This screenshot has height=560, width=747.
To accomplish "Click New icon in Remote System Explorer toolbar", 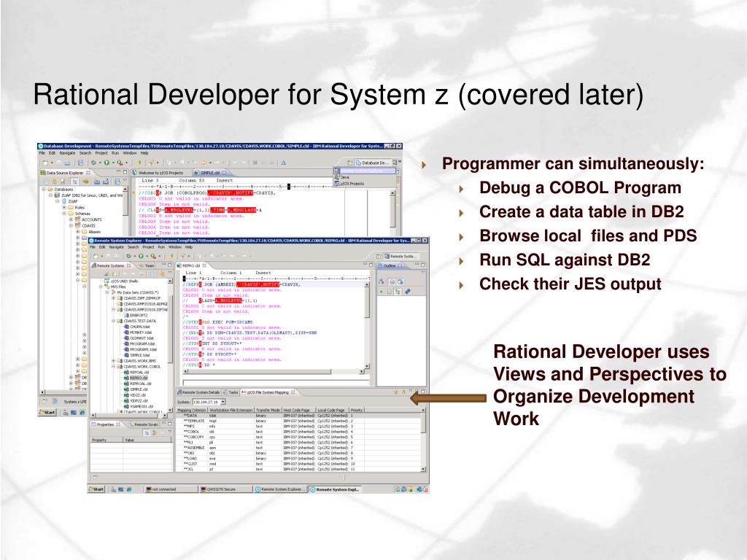I will 96,256.
